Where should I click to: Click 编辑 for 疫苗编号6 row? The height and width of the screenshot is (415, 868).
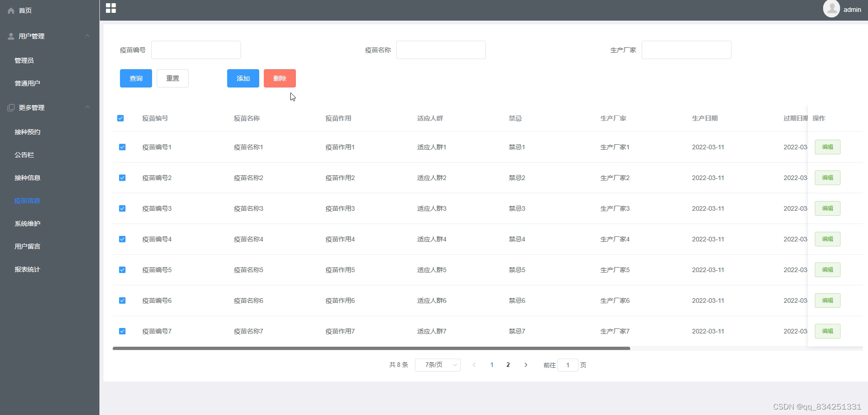(828, 300)
